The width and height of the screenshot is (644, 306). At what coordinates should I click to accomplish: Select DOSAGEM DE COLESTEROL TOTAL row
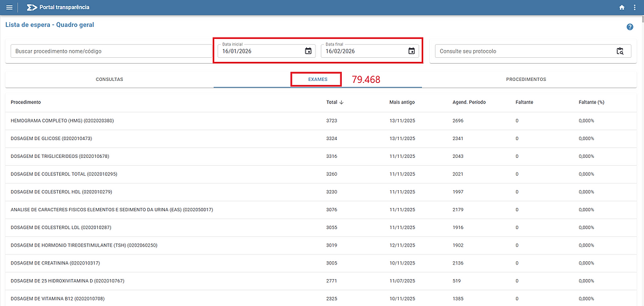click(x=321, y=174)
